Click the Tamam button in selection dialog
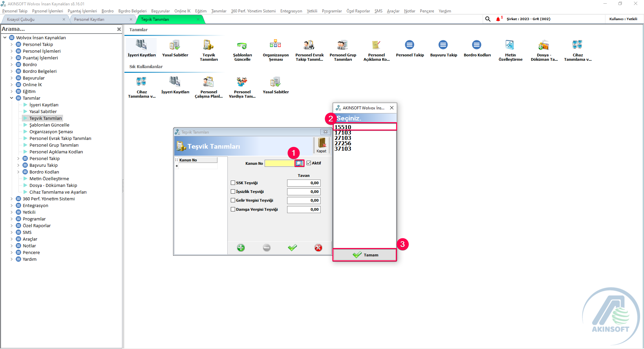 coord(365,255)
